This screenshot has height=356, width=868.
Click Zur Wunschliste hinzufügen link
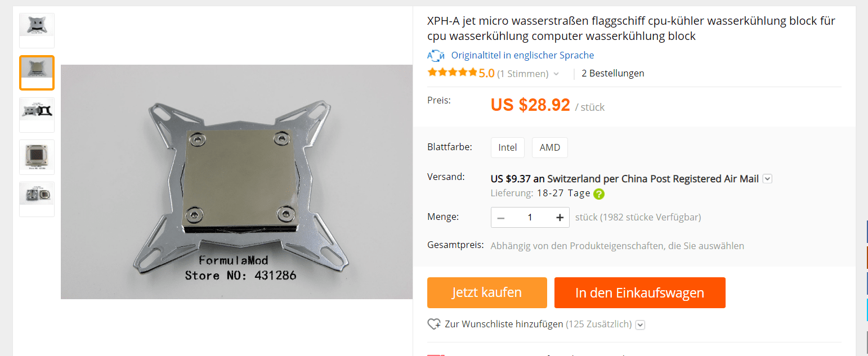click(x=504, y=325)
